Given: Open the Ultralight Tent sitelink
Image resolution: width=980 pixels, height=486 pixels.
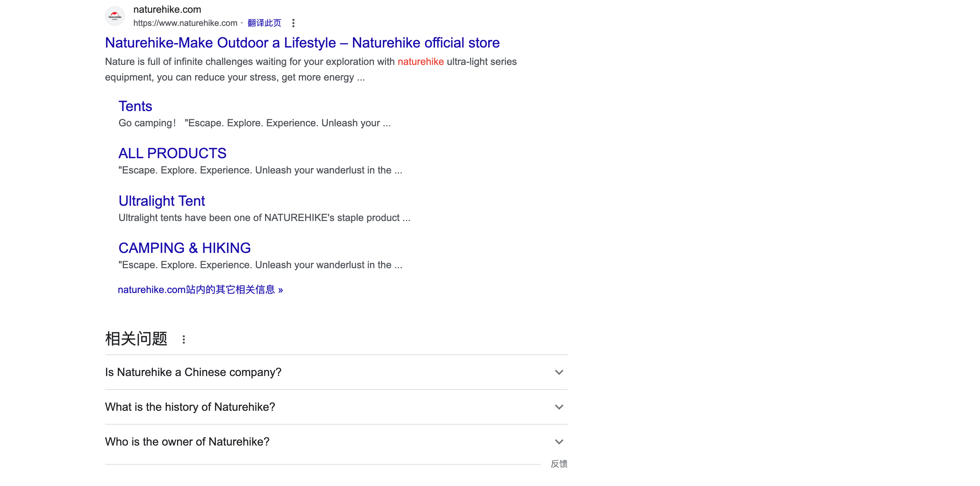Looking at the screenshot, I should coord(162,201).
